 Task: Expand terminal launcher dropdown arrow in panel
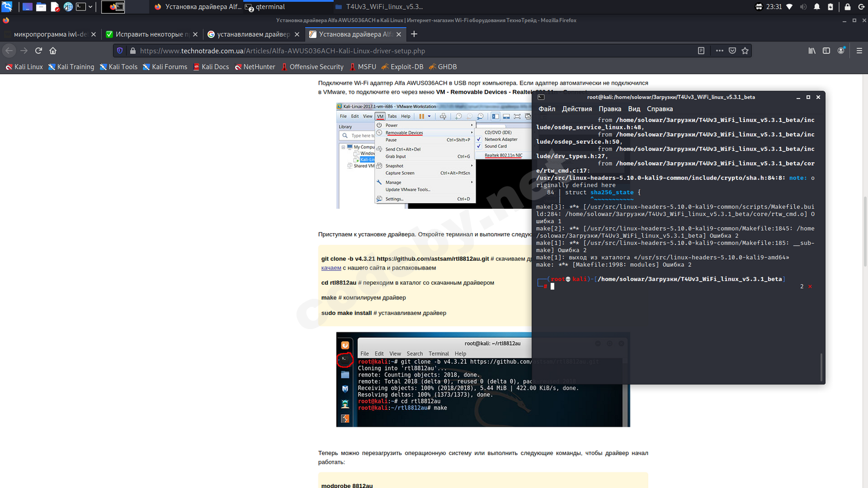[90, 7]
